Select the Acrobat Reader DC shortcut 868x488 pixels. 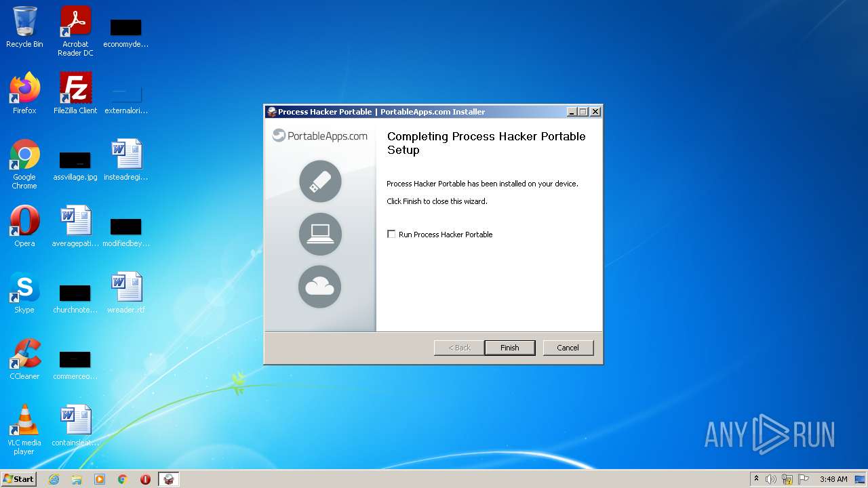(x=75, y=31)
